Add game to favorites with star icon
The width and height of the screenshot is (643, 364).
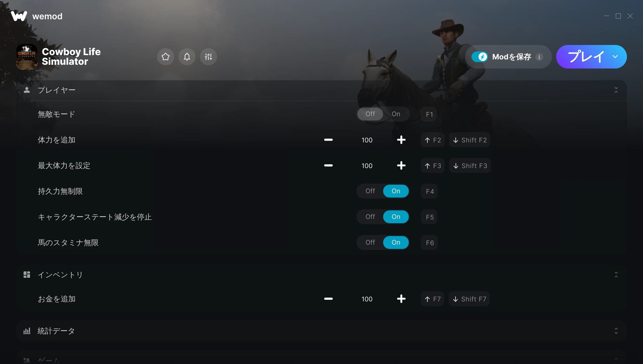click(x=165, y=57)
